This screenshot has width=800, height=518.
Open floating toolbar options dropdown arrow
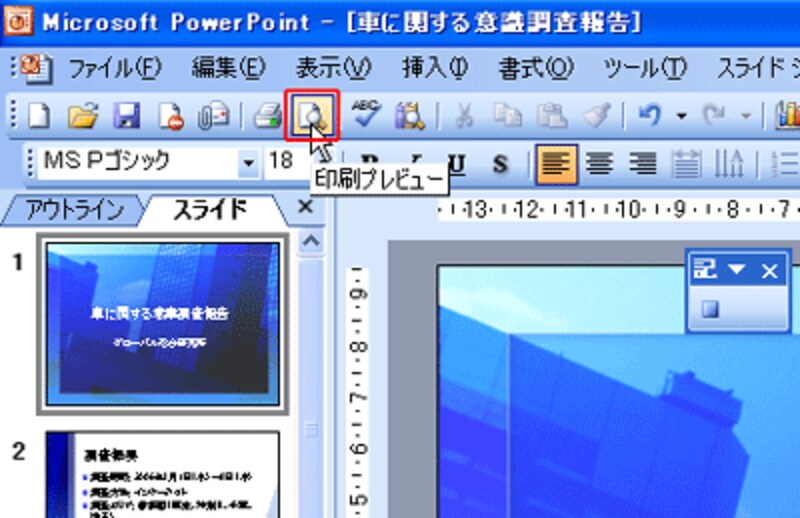(736, 269)
